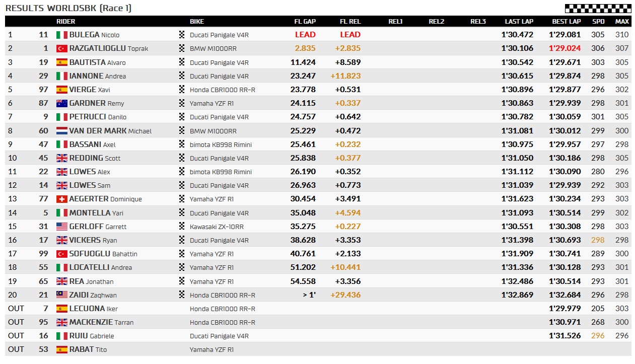Click the RIDER column header

coord(65,22)
